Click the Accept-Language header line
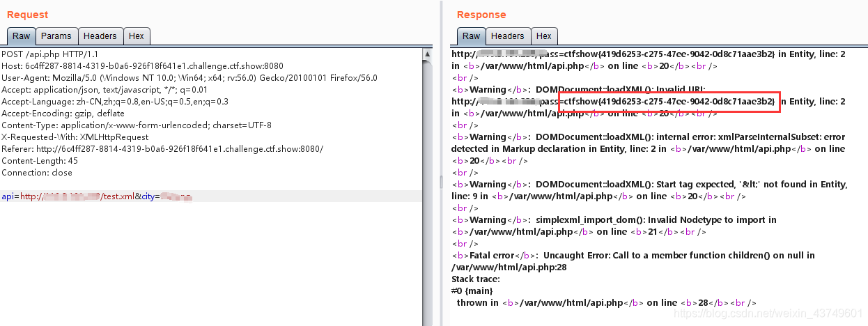Image resolution: width=868 pixels, height=326 pixels. (x=115, y=102)
